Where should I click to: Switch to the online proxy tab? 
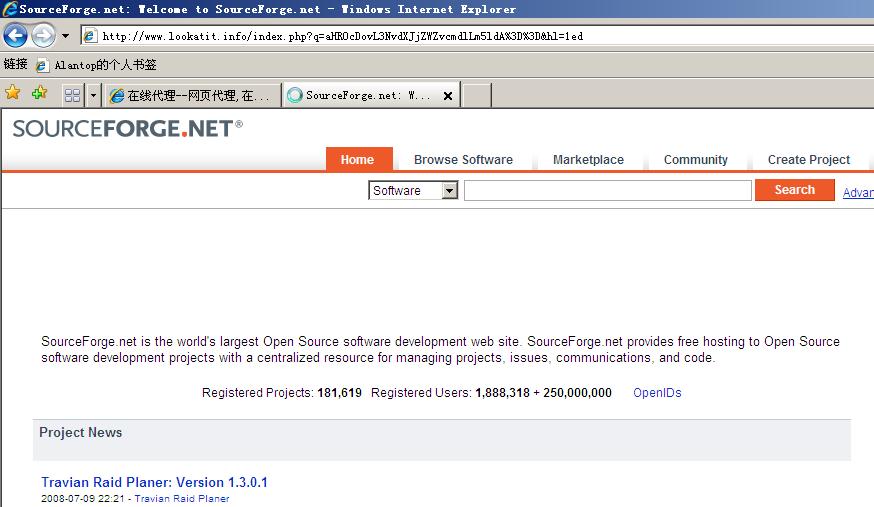192,95
